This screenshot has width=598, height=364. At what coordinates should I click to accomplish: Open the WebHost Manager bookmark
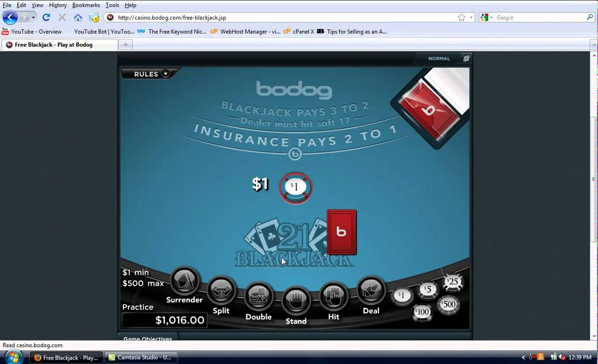[x=245, y=32]
